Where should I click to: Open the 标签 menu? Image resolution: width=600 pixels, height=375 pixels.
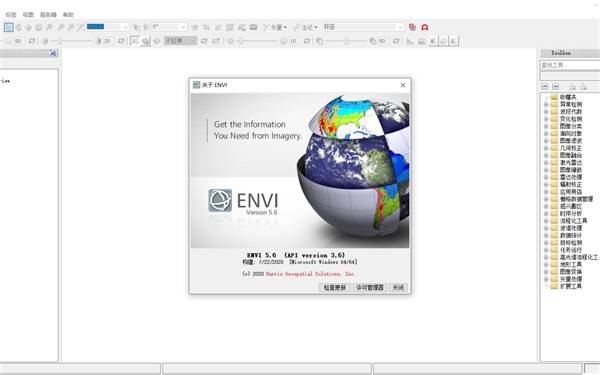11,15
